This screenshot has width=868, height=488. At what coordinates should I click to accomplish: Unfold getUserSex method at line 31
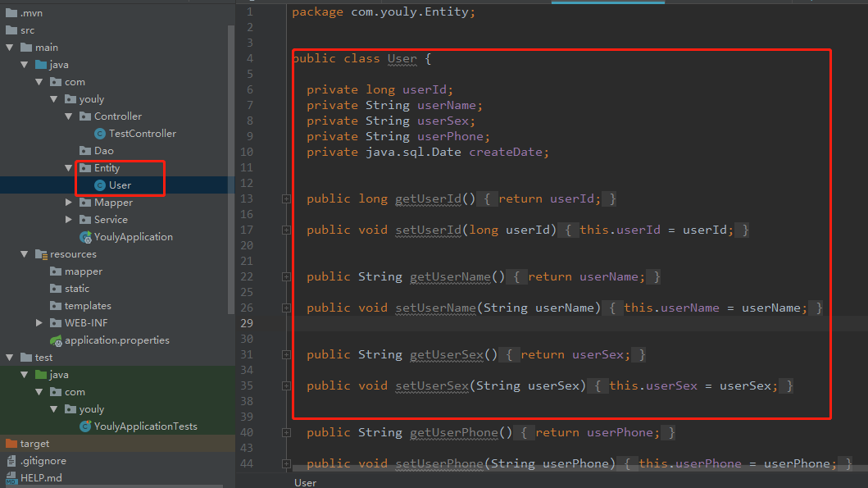(x=286, y=354)
